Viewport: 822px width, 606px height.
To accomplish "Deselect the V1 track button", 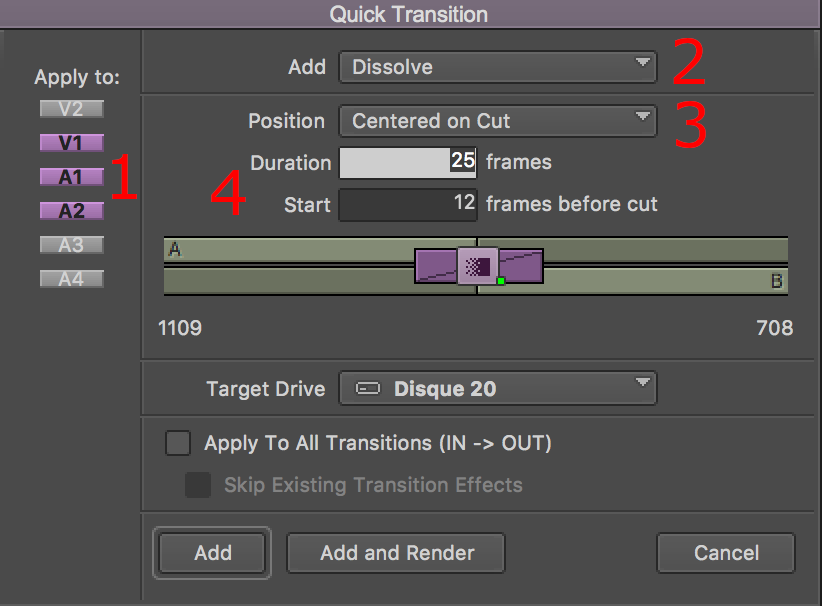I will pos(71,143).
